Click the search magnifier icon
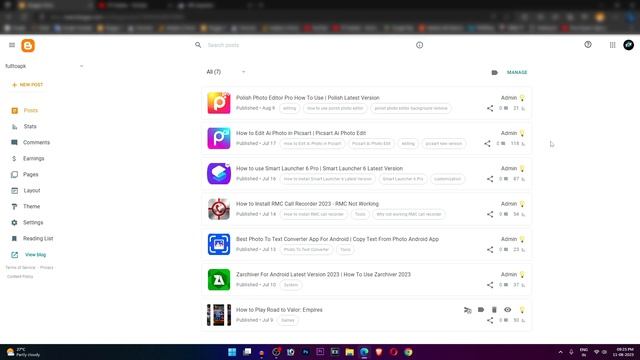The height and width of the screenshot is (360, 640). (x=198, y=45)
